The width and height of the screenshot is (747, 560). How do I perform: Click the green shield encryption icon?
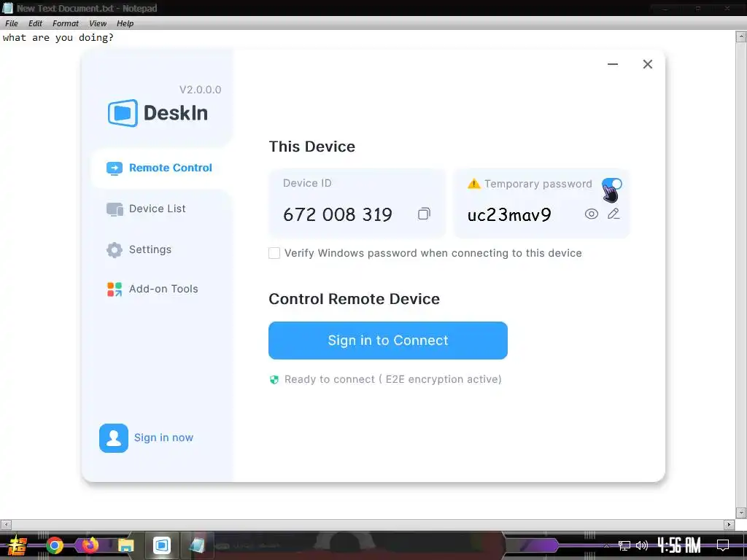pos(274,379)
